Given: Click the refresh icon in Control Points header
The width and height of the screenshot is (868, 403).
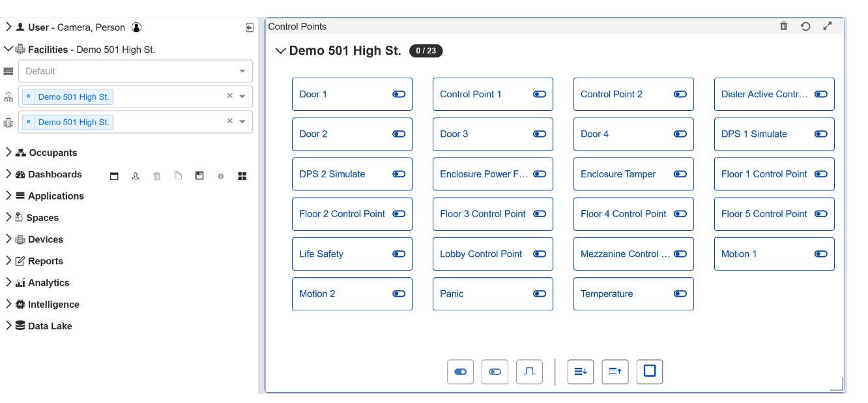Looking at the screenshot, I should (805, 27).
